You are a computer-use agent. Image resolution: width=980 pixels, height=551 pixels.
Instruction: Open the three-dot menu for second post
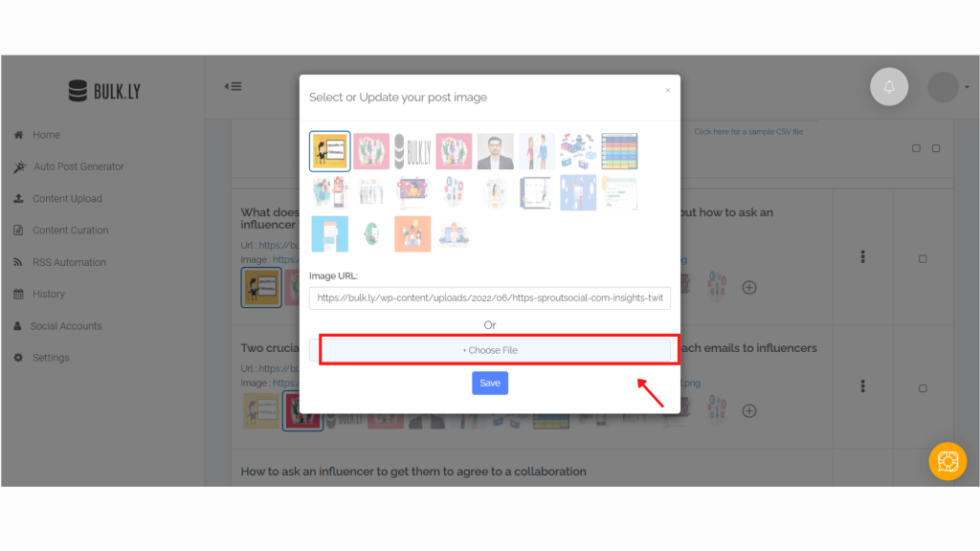point(862,386)
